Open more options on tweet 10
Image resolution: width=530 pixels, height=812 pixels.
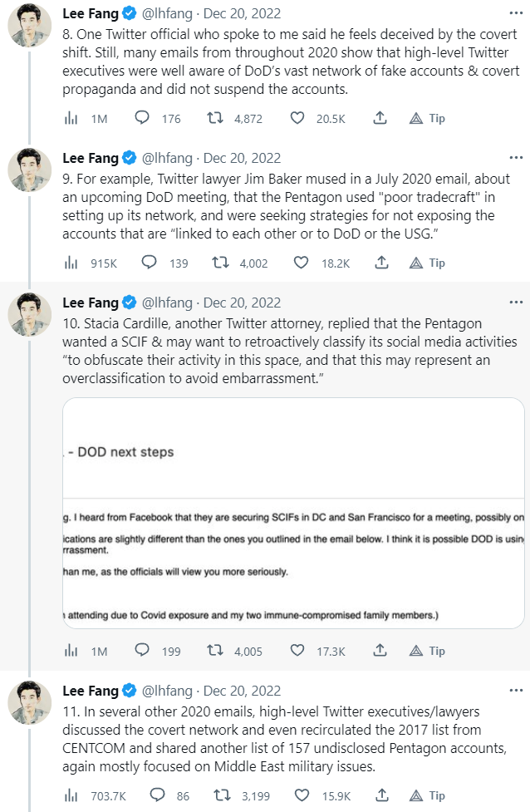point(515,302)
